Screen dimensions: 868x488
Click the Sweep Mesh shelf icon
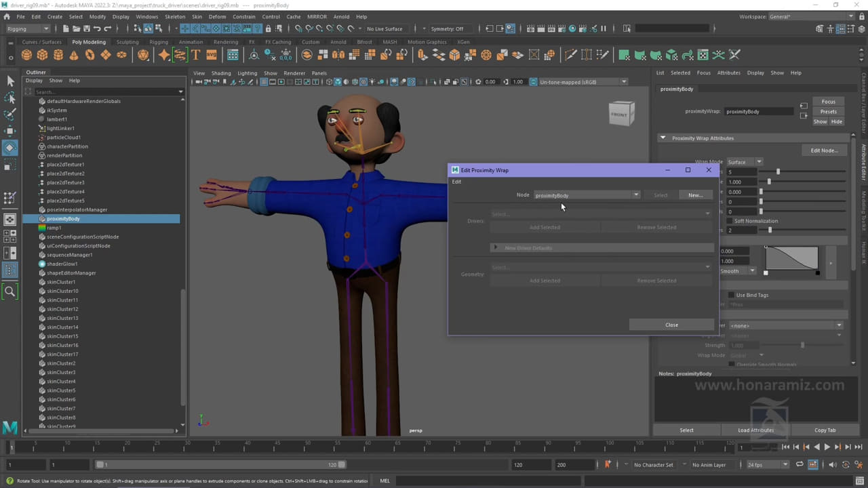[180, 55]
